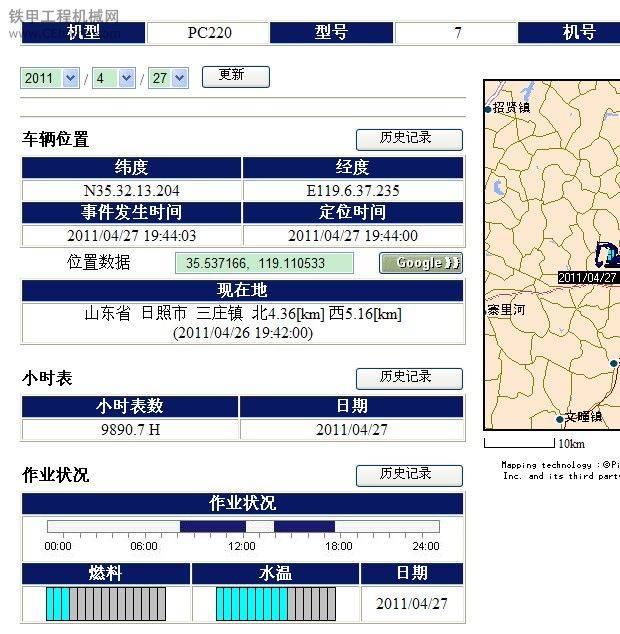
Task: Open the month dropdown showing 4
Action: click(114, 78)
